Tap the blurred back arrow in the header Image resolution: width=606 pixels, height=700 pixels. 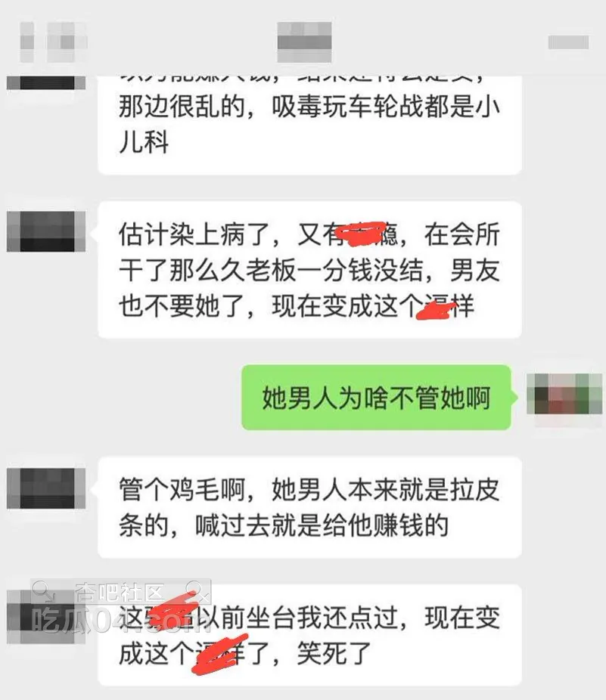point(26,42)
